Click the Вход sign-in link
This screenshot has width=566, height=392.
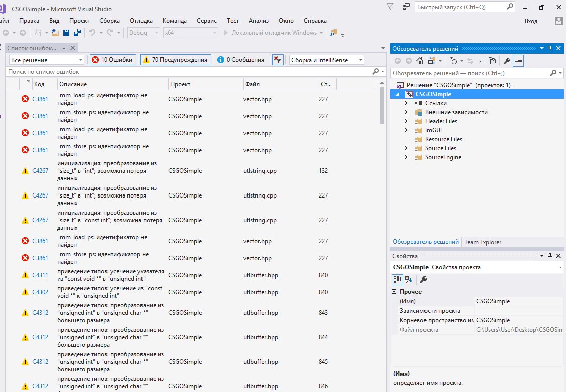coord(531,21)
